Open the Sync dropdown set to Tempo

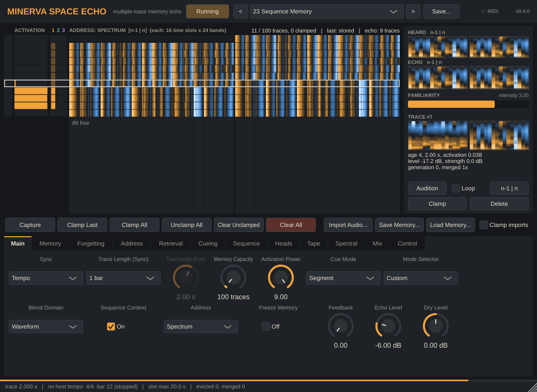tap(46, 278)
